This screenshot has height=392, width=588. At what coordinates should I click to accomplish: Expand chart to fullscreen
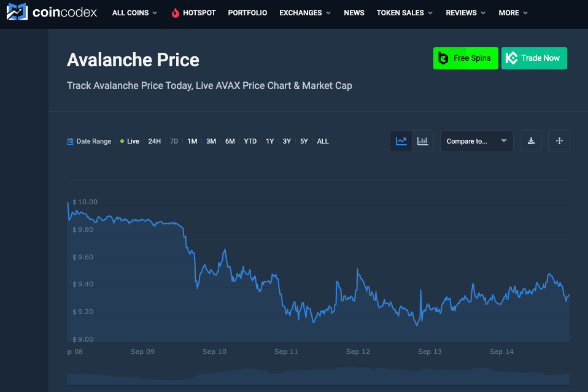559,141
